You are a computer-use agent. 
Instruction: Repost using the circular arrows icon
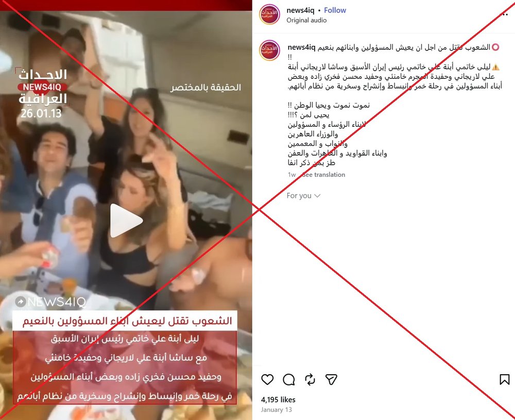click(x=310, y=380)
